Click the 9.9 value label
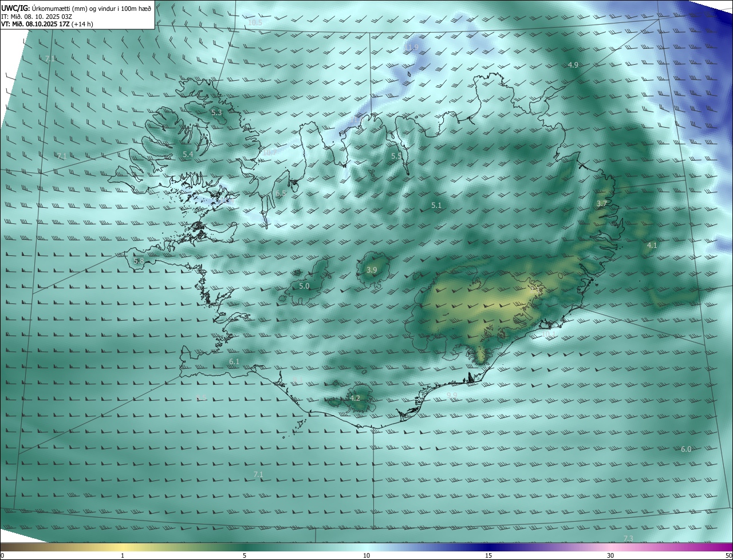Image resolution: width=733 pixels, height=560 pixels. click(452, 395)
